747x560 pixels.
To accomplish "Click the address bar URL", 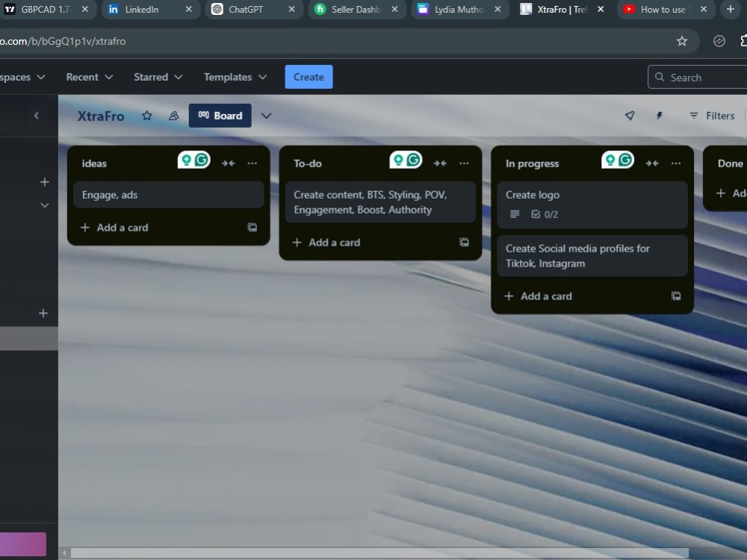I will tap(63, 41).
